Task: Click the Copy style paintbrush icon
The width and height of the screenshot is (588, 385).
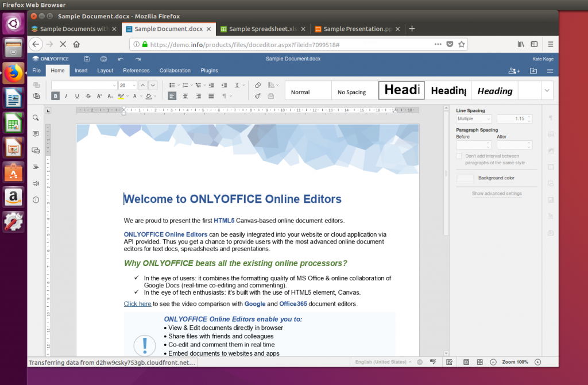Action: pos(258,96)
